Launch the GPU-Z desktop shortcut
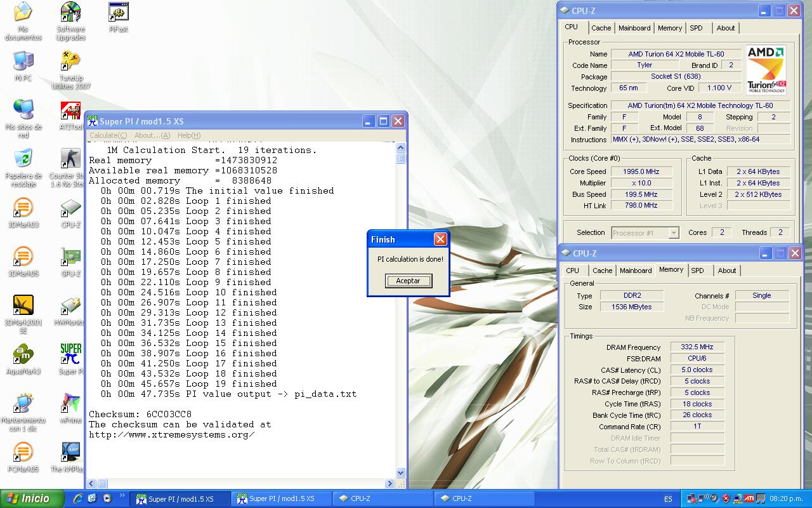The image size is (812, 508). coord(70,262)
